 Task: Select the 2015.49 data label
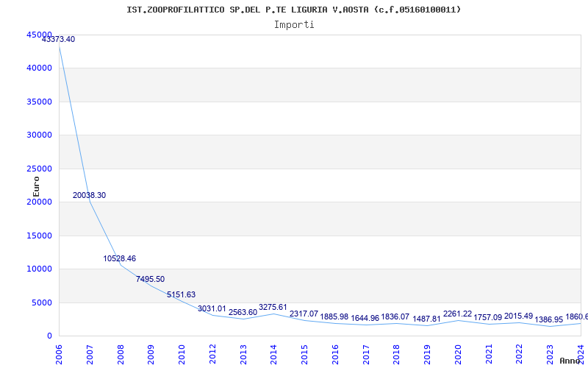tap(518, 316)
